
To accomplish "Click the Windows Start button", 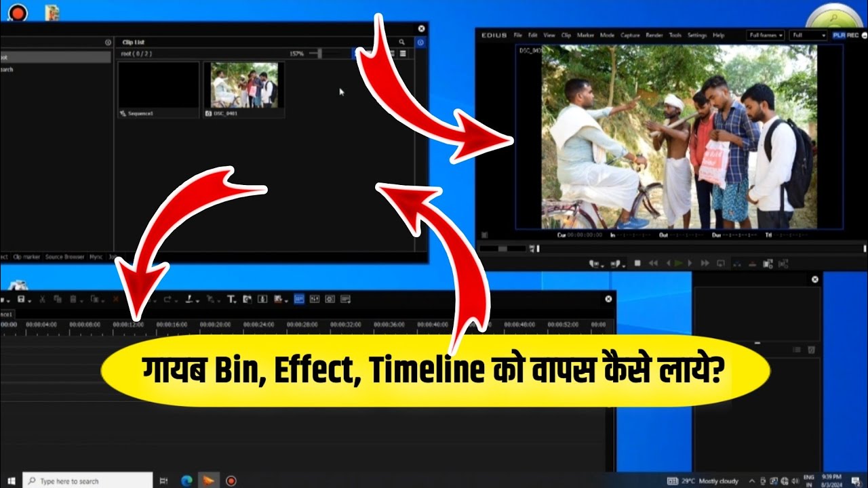I will pyautogui.click(x=10, y=481).
